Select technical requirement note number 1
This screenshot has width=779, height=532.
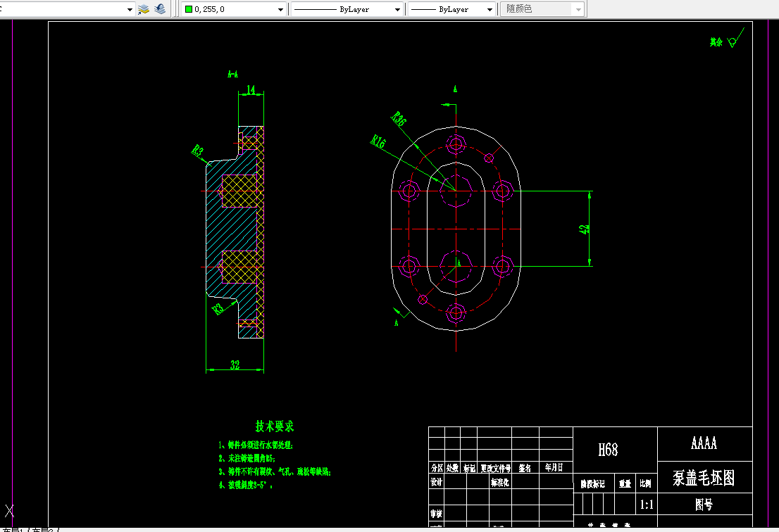(256, 445)
